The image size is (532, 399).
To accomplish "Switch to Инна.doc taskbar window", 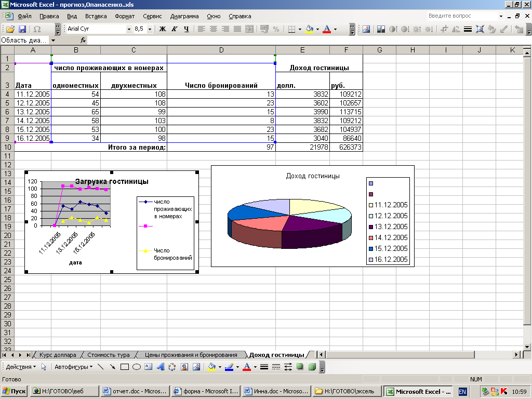I will tap(276, 391).
